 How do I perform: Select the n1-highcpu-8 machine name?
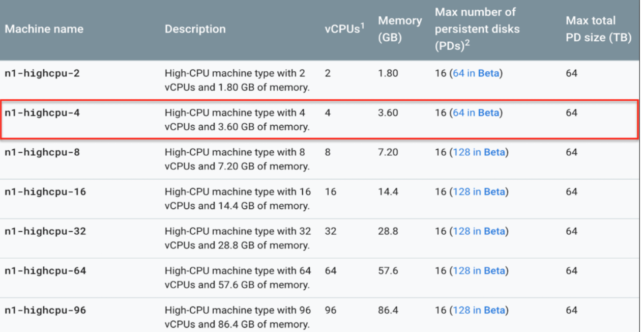(x=42, y=152)
